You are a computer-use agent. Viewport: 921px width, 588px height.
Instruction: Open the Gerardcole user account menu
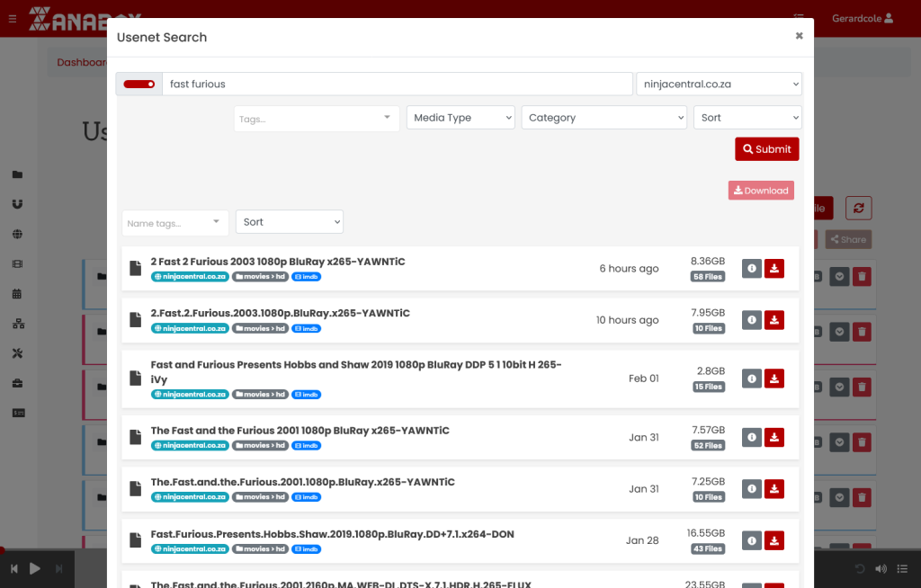(863, 18)
